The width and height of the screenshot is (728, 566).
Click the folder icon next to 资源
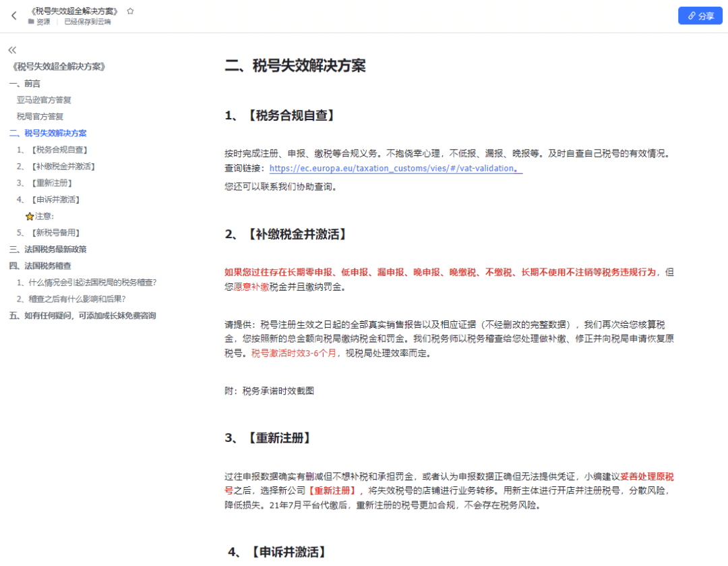click(29, 21)
